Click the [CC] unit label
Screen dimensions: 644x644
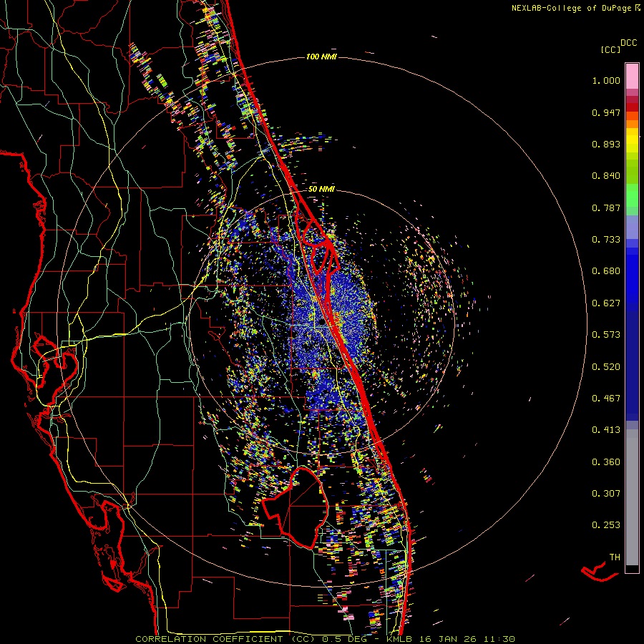610,49
